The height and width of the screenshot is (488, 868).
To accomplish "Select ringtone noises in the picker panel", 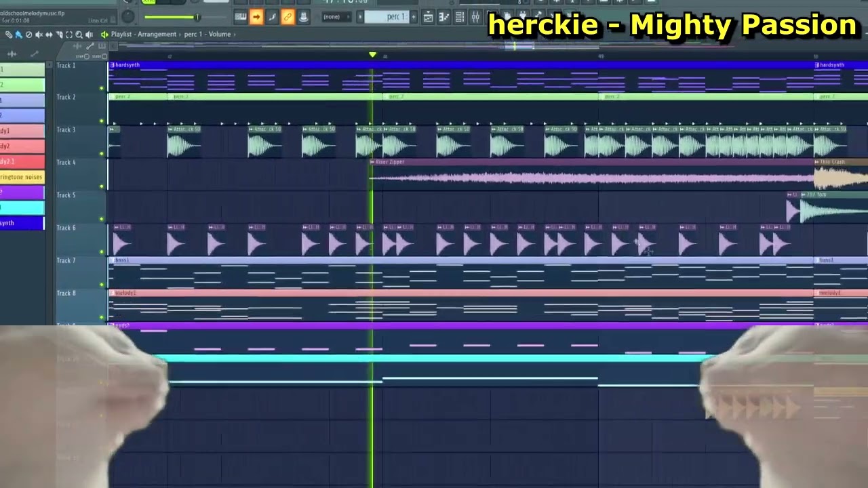I will (x=22, y=177).
